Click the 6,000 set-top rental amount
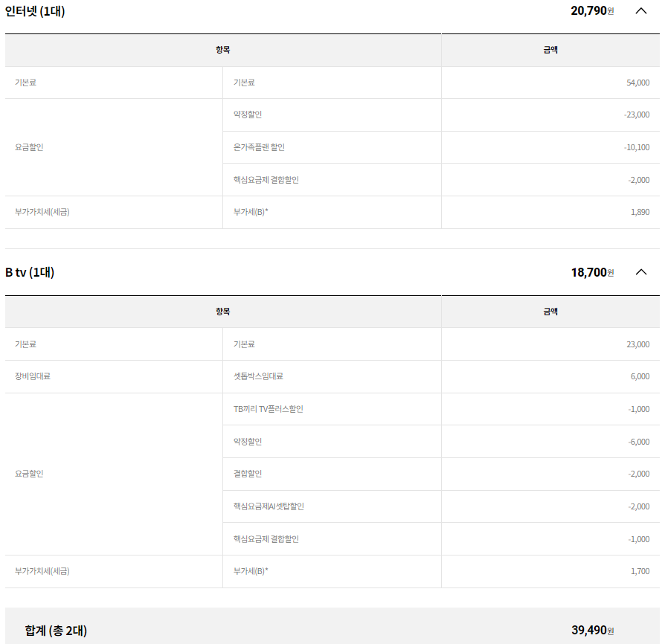662x644 pixels. [x=640, y=376]
